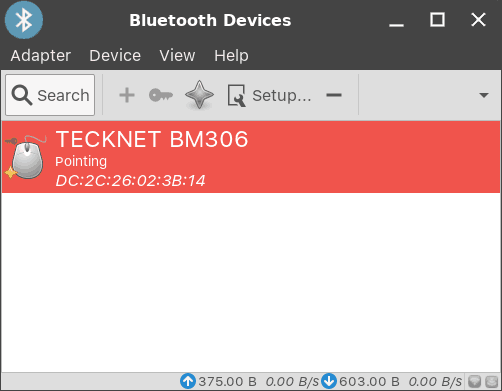Click the minus icon to remove the device
This screenshot has height=391, width=502.
pyautogui.click(x=334, y=95)
